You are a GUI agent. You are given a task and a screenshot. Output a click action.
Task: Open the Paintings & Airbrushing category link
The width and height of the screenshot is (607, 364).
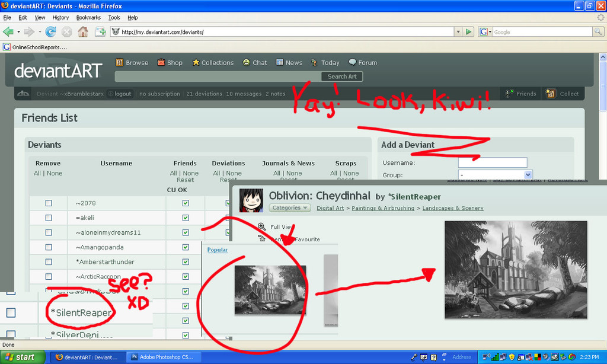(383, 208)
